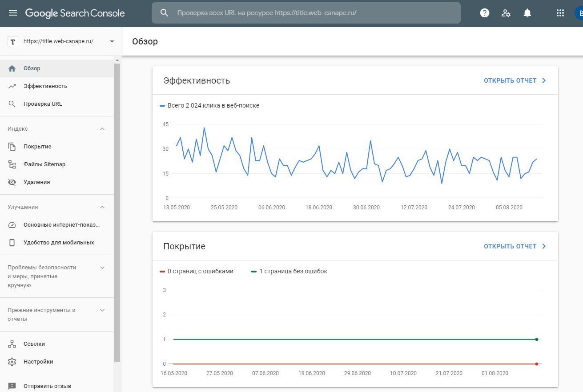This screenshot has width=583, height=392.
Task: Open users and permissions settings icon
Action: pyautogui.click(x=506, y=13)
